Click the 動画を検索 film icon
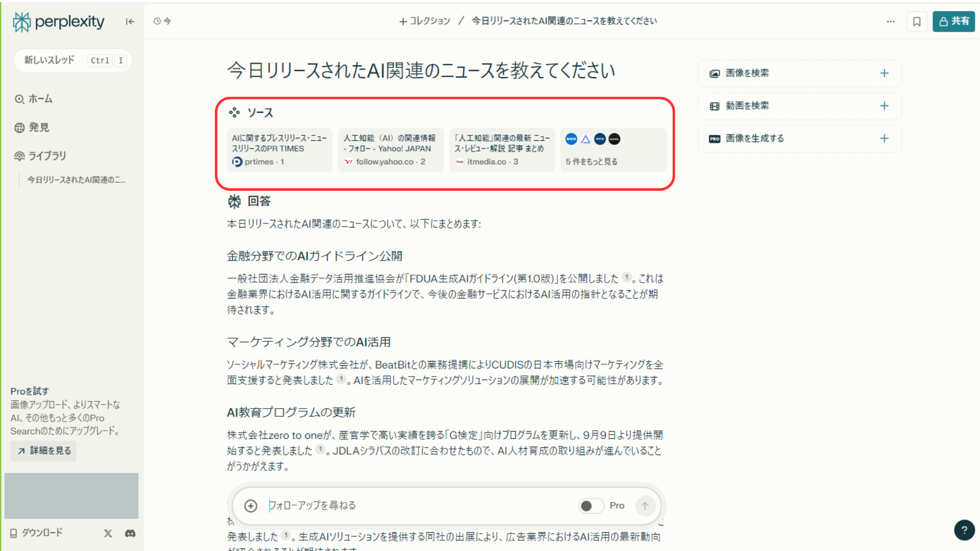Screen dimensions: 980x551 (x=715, y=106)
